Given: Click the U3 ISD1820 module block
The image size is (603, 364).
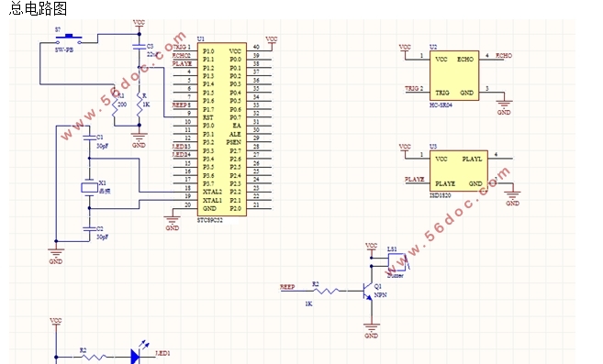Looking at the screenshot, I should coord(459,171).
